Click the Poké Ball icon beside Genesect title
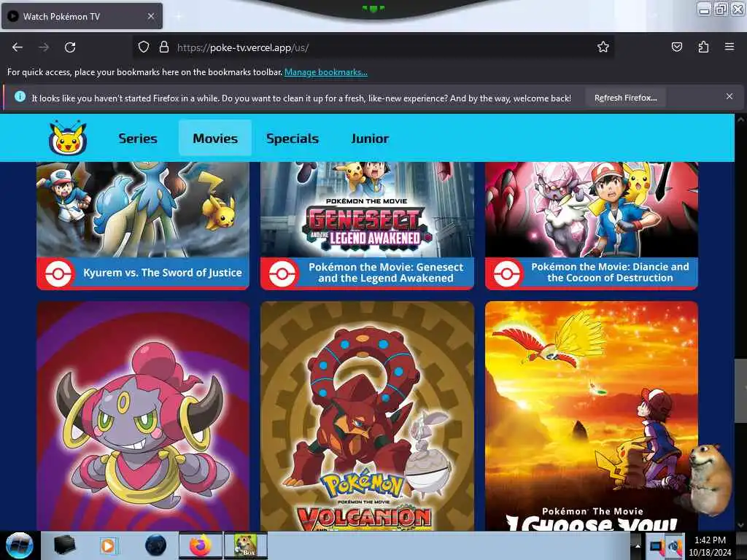 pyautogui.click(x=282, y=273)
